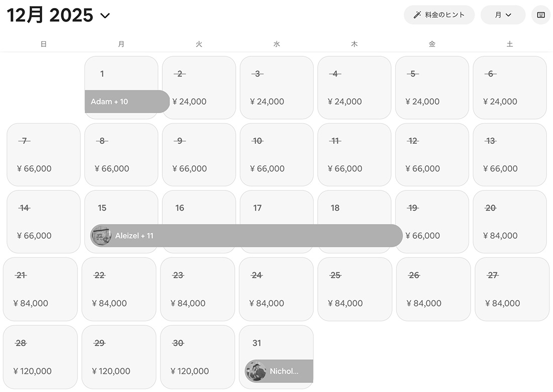Expand the 12月 2025 month selector

point(105,16)
